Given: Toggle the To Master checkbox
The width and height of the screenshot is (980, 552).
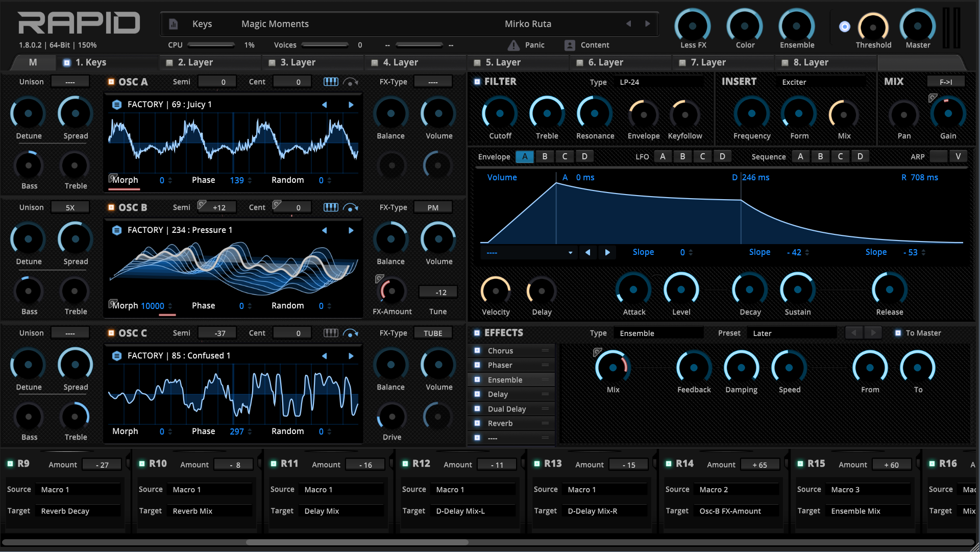Looking at the screenshot, I should point(898,333).
